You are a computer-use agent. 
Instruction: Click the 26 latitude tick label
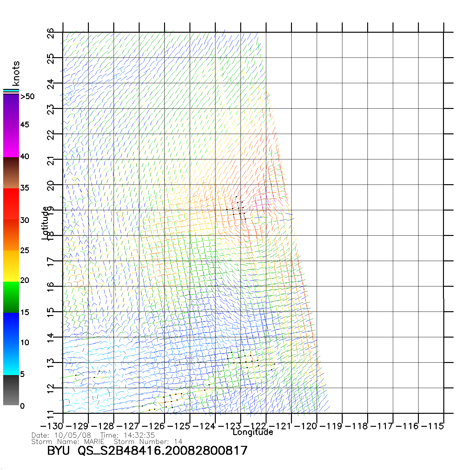click(51, 33)
